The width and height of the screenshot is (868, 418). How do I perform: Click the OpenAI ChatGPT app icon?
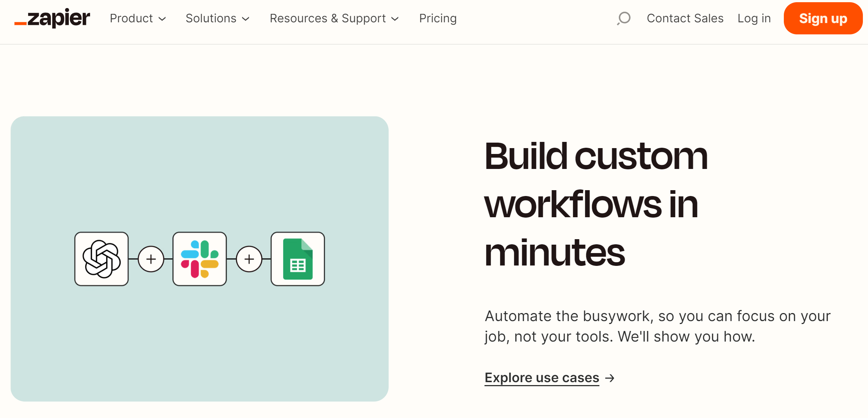tap(101, 259)
